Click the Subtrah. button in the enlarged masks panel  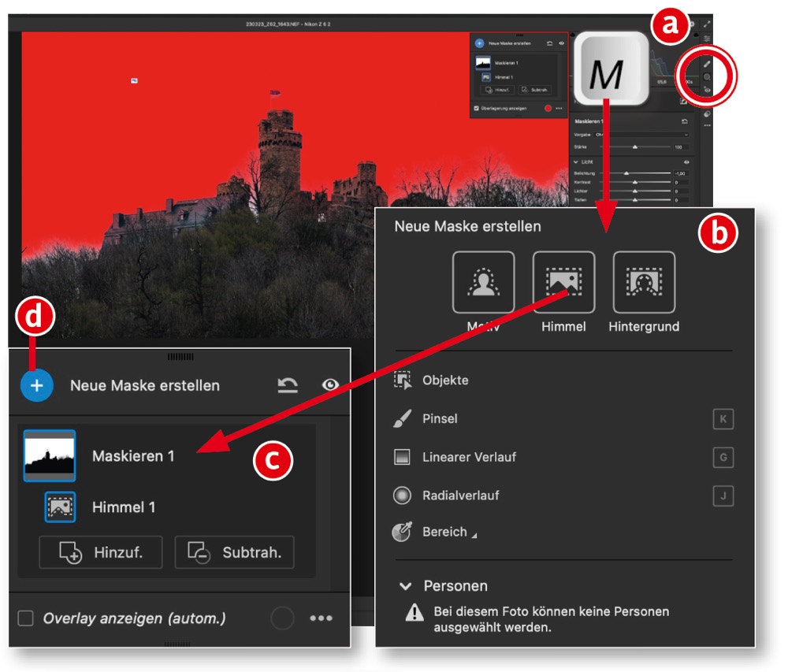coord(234,552)
